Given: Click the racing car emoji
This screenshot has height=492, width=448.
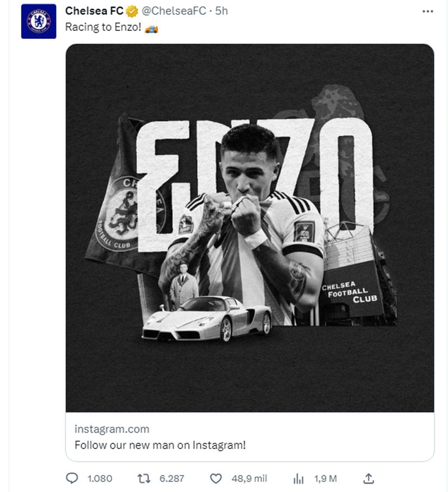Looking at the screenshot, I should (x=151, y=28).
